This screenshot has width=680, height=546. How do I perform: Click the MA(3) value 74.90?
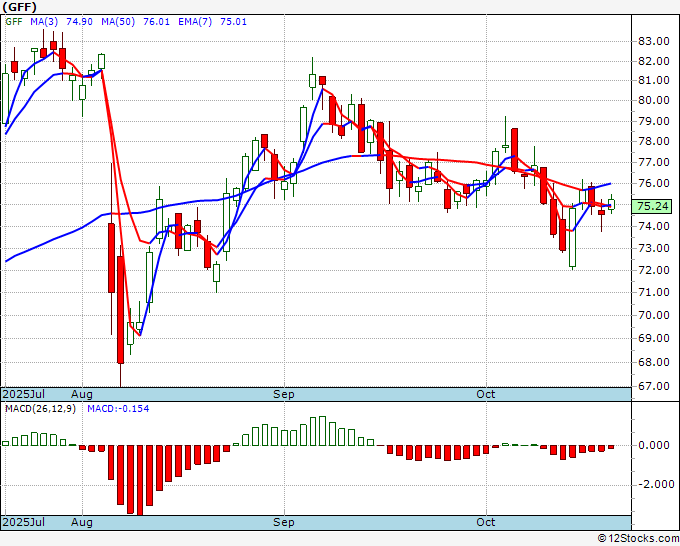79,22
